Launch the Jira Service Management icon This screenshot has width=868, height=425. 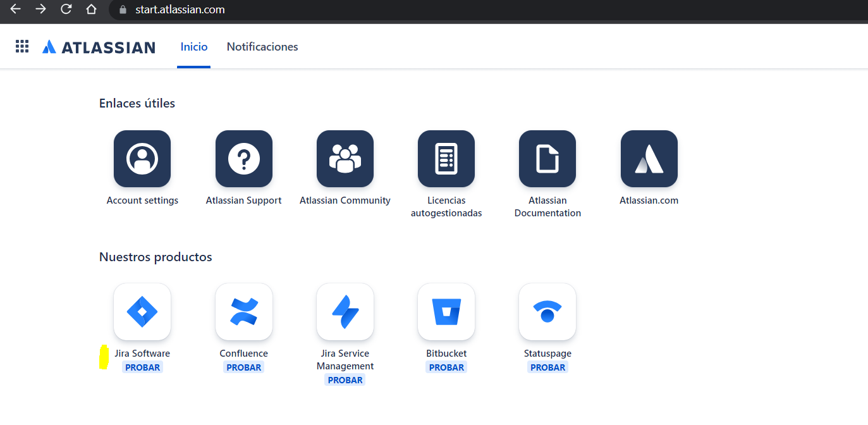click(345, 312)
